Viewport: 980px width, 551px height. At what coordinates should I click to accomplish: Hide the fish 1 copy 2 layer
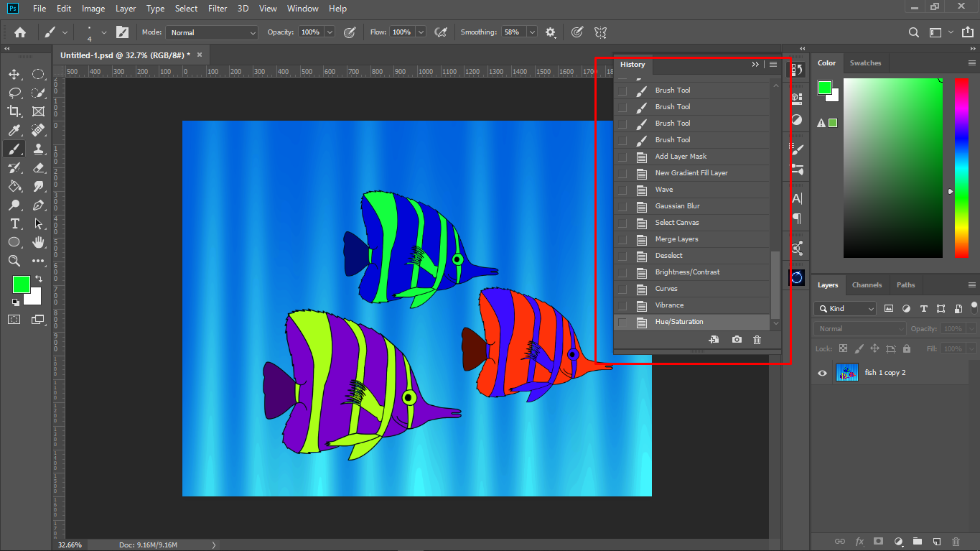coord(823,373)
